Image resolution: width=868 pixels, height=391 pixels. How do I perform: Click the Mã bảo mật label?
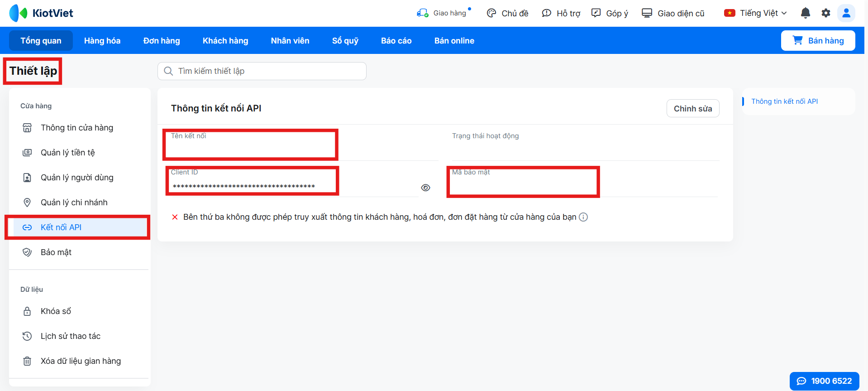(471, 172)
